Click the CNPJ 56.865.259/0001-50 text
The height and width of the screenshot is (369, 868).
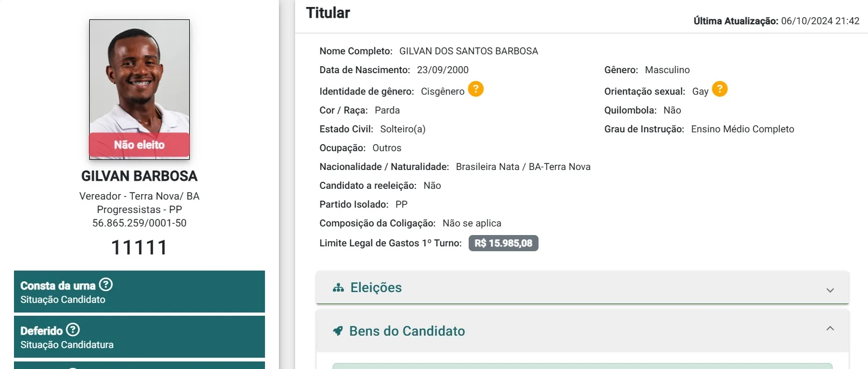click(139, 223)
